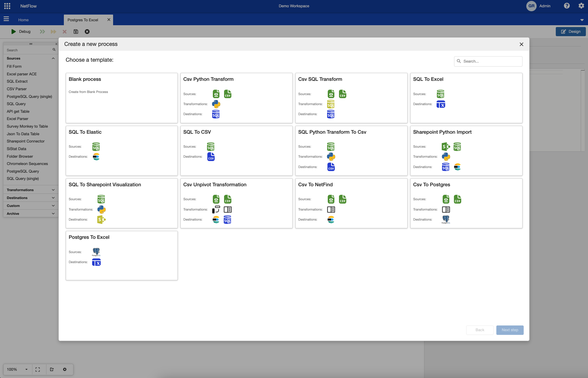Expand the Transformations section
Screen dimensions: 588x378
tap(53, 190)
